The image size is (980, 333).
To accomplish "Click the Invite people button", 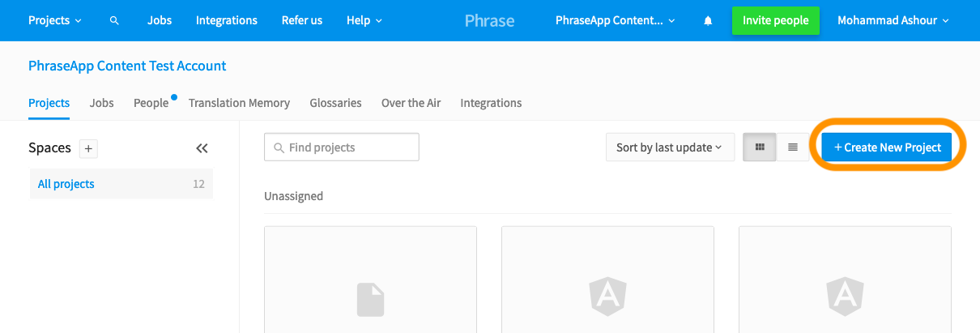I will point(775,20).
